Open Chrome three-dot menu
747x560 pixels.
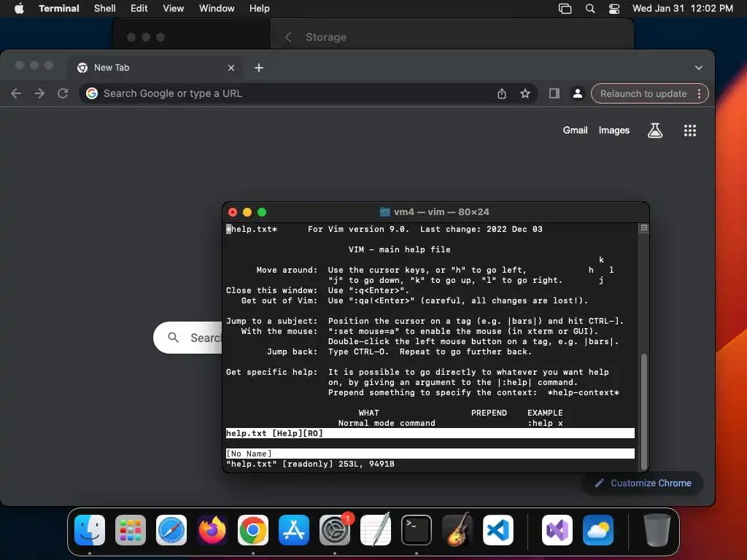(699, 93)
